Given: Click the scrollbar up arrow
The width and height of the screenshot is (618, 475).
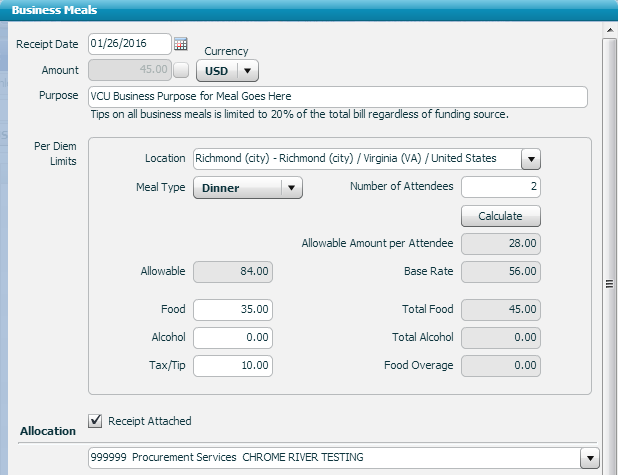Looking at the screenshot, I should 610,30.
